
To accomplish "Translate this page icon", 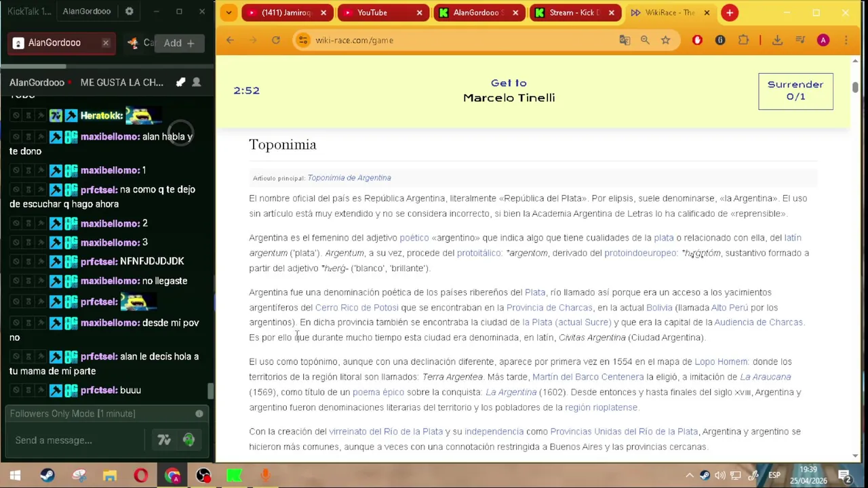I will (625, 40).
